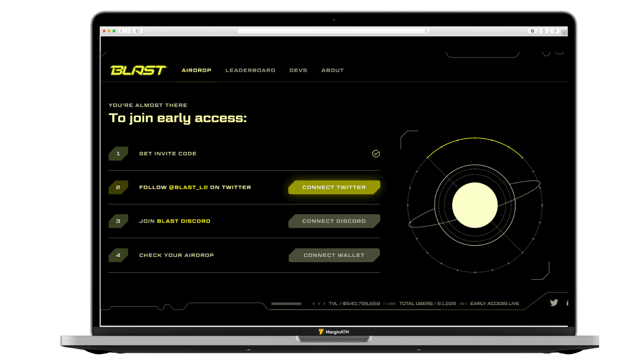Viewport: 644px width, 362px height.
Task: Click the Connect Twitter button
Action: click(334, 187)
